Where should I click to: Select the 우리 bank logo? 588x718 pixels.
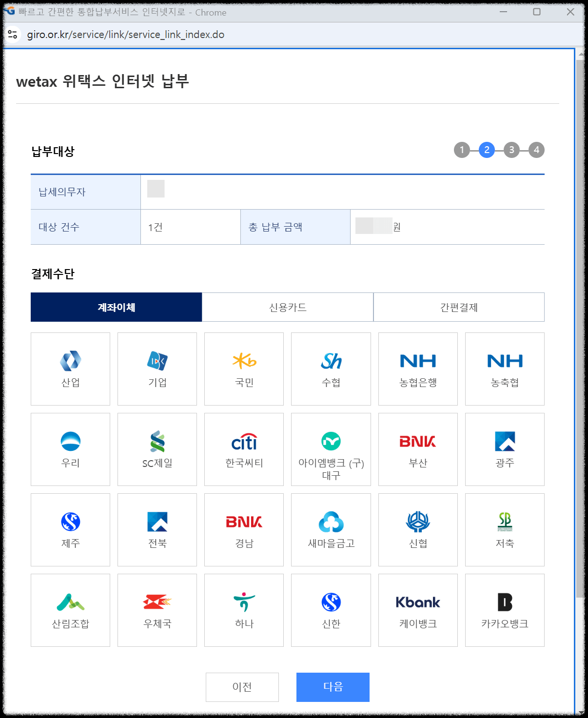point(70,449)
